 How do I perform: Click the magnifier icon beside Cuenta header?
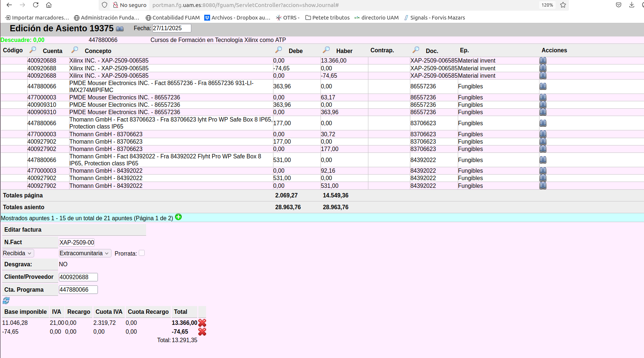[x=75, y=50]
